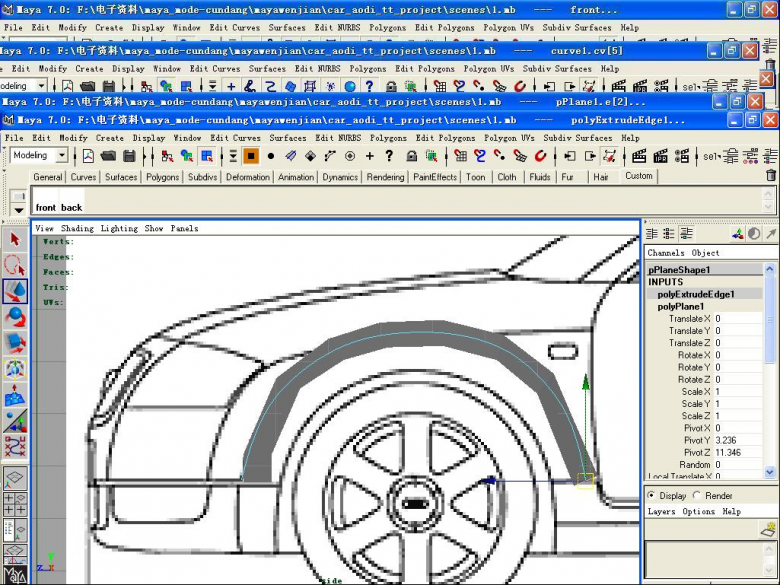
Task: Click the Translate X value field
Action: 738,318
